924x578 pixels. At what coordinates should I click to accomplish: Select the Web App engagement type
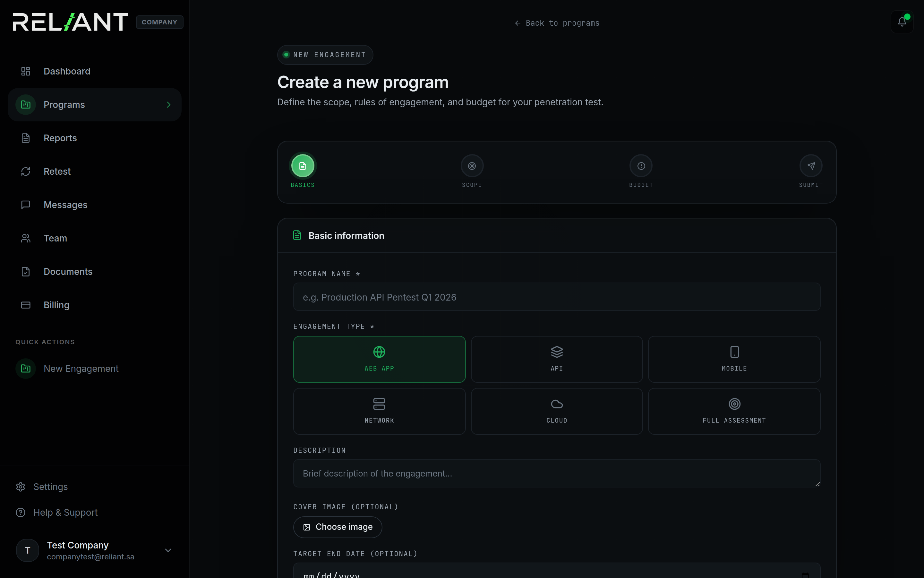pyautogui.click(x=379, y=359)
